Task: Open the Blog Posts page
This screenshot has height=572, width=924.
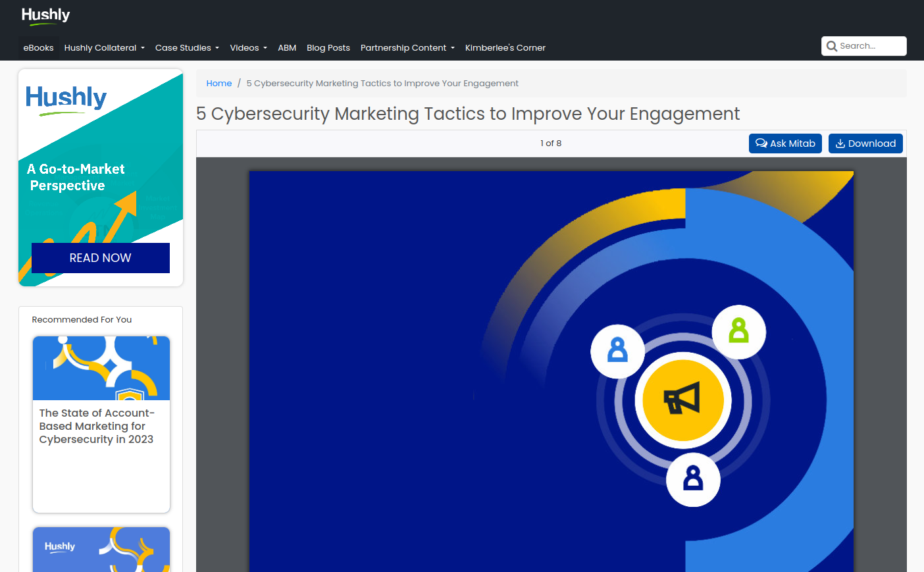Action: (328, 47)
